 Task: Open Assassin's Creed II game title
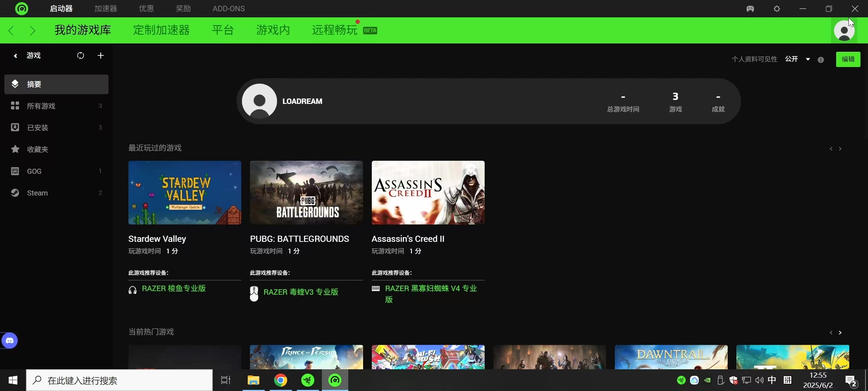pyautogui.click(x=408, y=239)
